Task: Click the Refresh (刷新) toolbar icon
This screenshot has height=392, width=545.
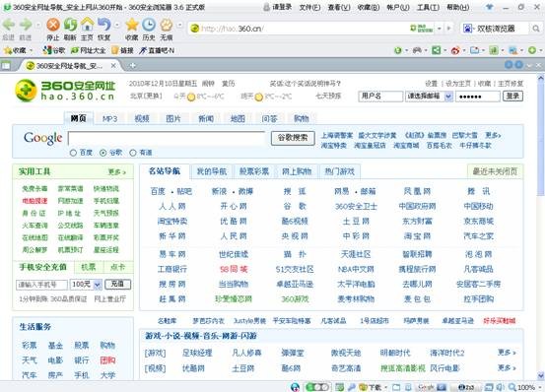Action: pos(70,25)
